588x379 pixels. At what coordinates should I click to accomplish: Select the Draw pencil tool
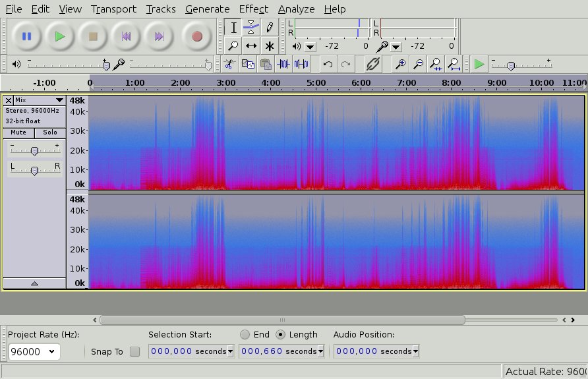[269, 28]
